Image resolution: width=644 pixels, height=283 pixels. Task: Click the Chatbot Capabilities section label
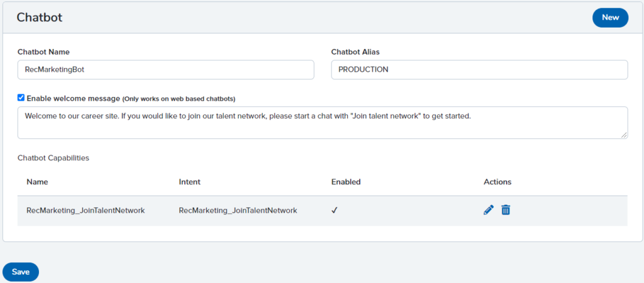[x=53, y=158]
